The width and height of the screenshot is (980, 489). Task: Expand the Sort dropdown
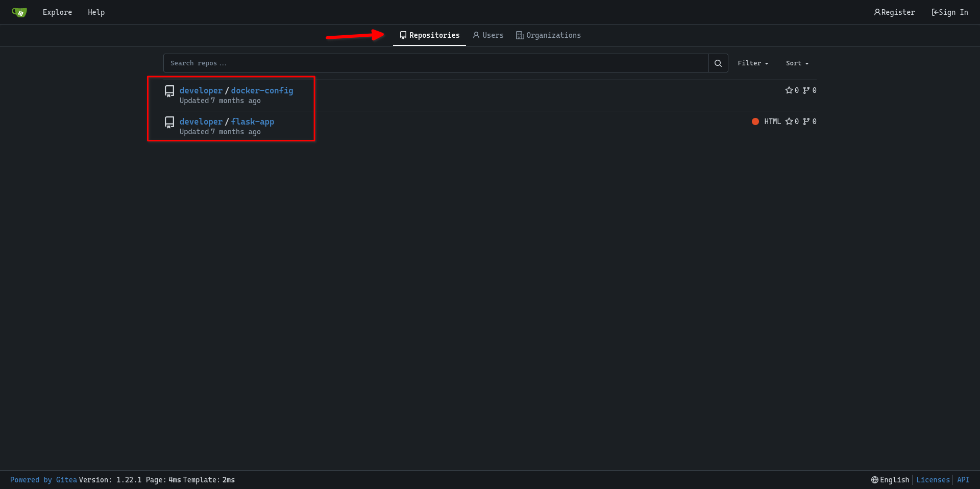[x=797, y=63]
